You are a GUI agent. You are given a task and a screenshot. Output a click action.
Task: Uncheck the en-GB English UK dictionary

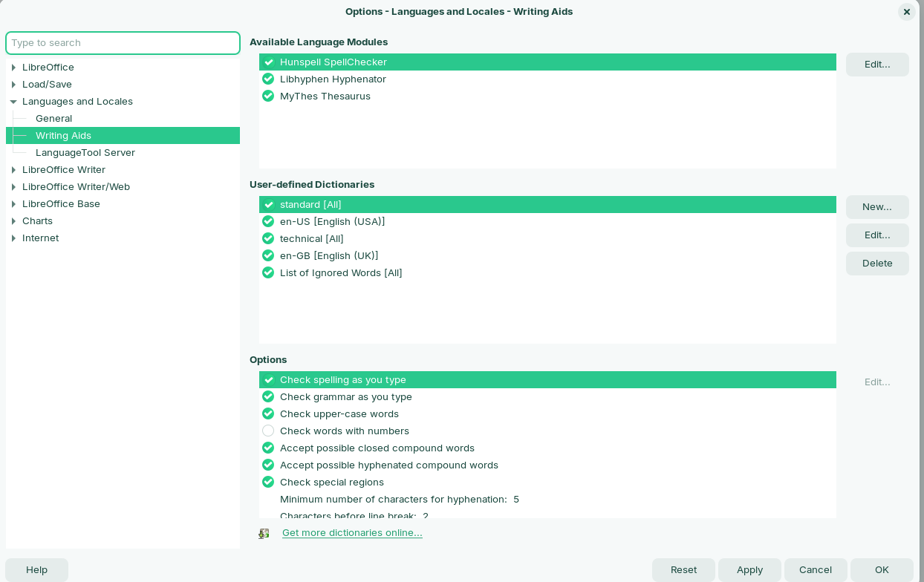pyautogui.click(x=268, y=256)
